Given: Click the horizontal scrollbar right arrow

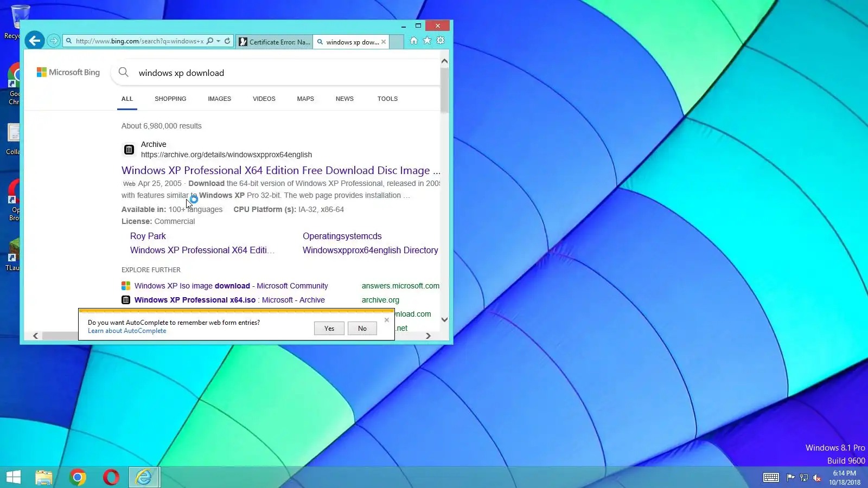Looking at the screenshot, I should (x=428, y=336).
